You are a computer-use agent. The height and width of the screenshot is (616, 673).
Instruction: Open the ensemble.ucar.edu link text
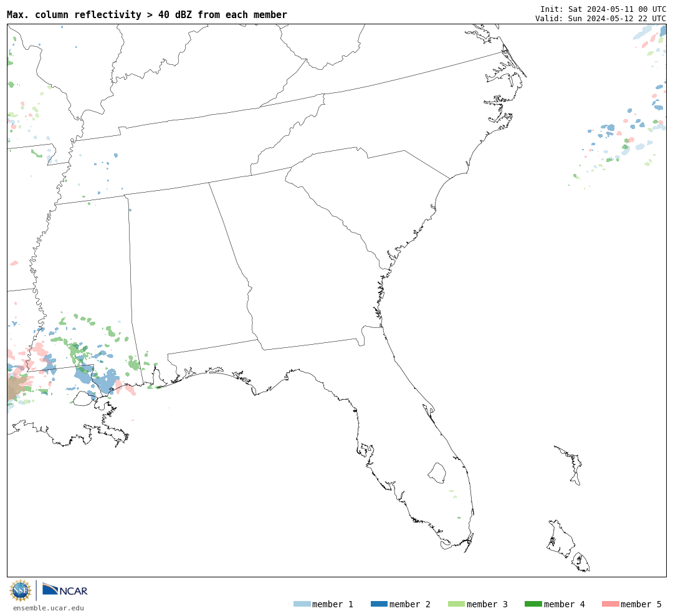coord(49,608)
